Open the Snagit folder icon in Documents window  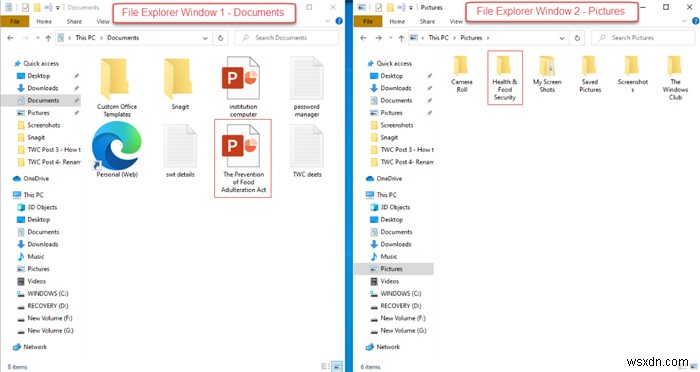[x=180, y=84]
